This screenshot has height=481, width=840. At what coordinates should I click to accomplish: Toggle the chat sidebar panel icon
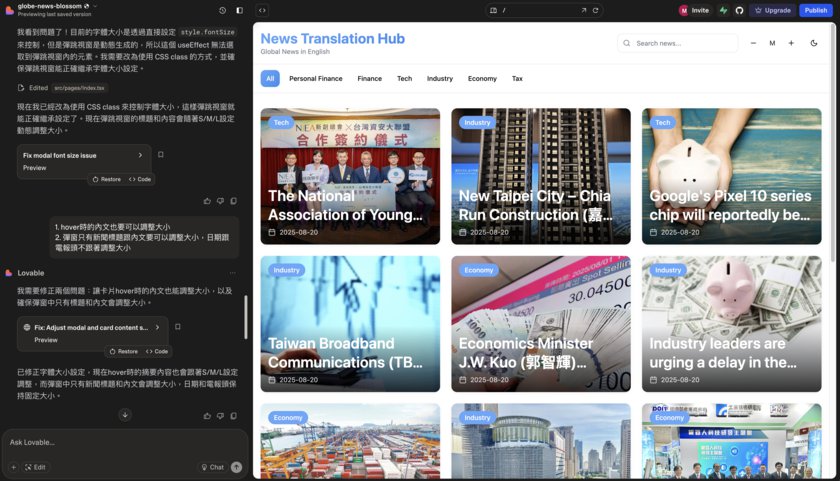239,10
